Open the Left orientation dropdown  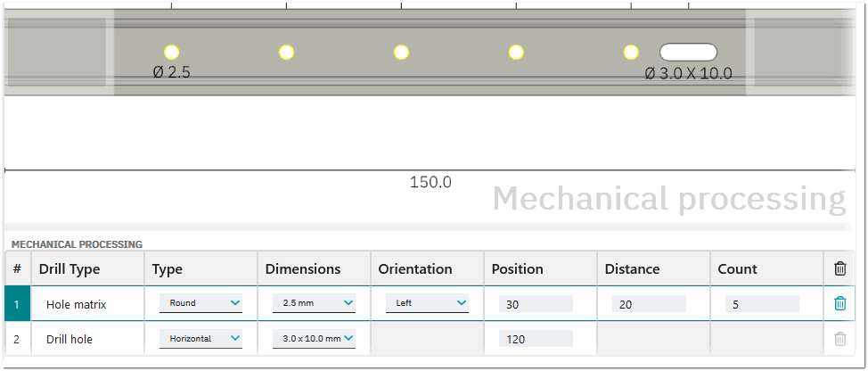[427, 304]
